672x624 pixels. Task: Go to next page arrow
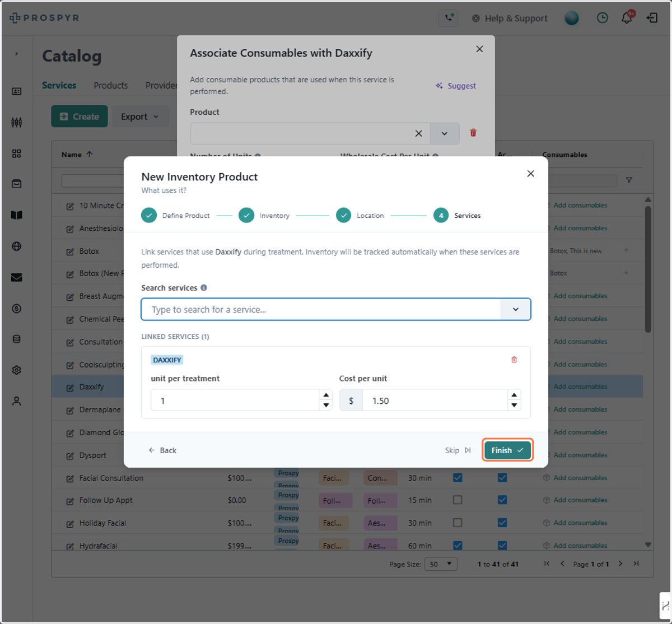click(x=620, y=564)
